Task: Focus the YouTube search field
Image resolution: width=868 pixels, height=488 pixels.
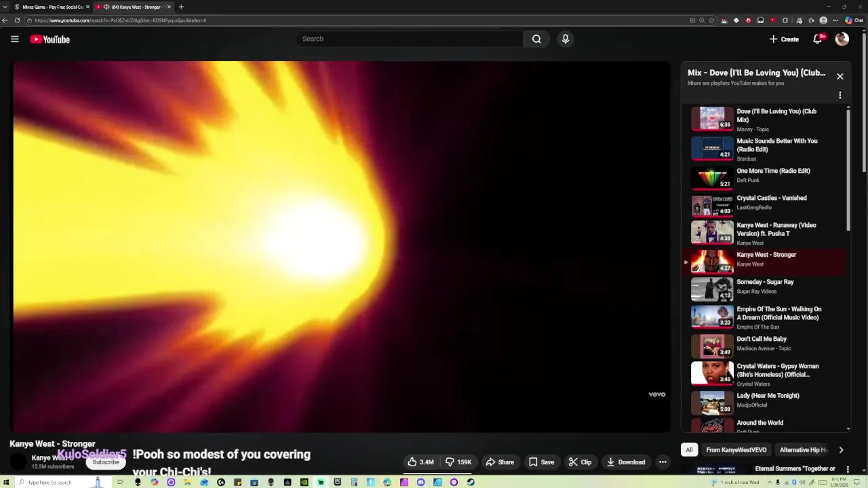Action: point(409,39)
